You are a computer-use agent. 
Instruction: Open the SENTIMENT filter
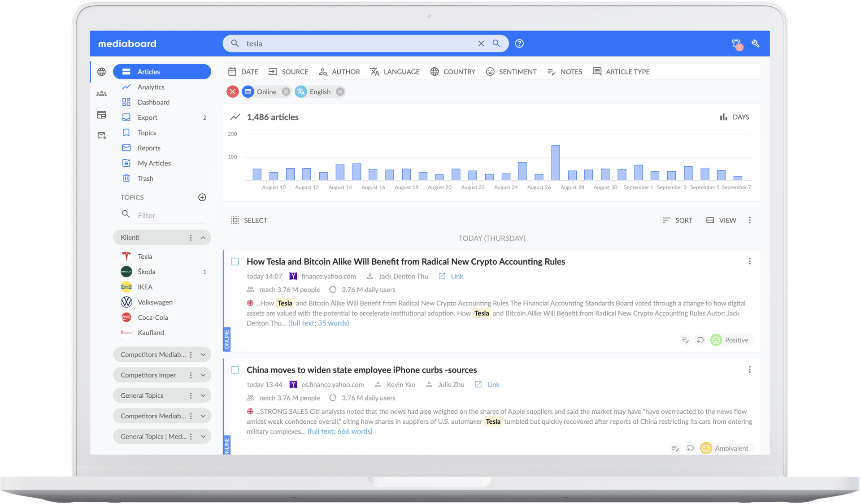[511, 72]
